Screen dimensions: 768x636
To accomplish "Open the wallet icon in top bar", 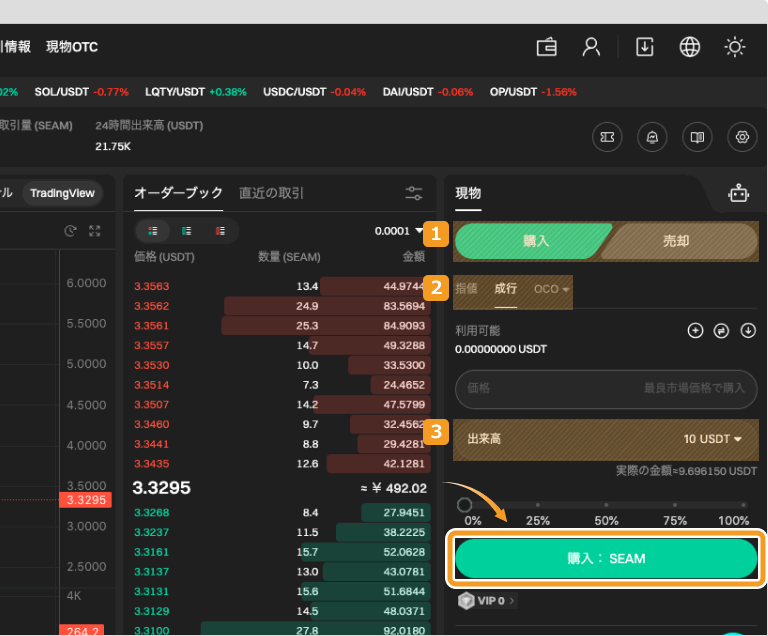I will pos(547,47).
